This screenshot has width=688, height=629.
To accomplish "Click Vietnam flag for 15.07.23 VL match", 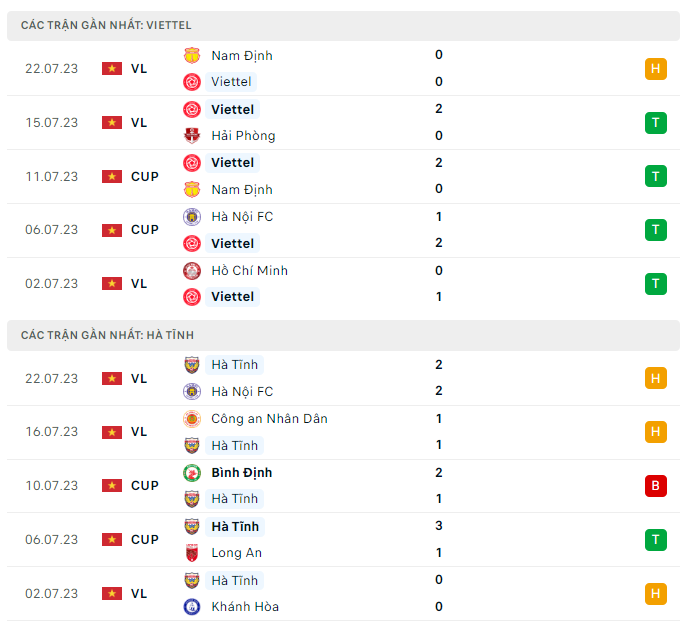I will pos(111,123).
